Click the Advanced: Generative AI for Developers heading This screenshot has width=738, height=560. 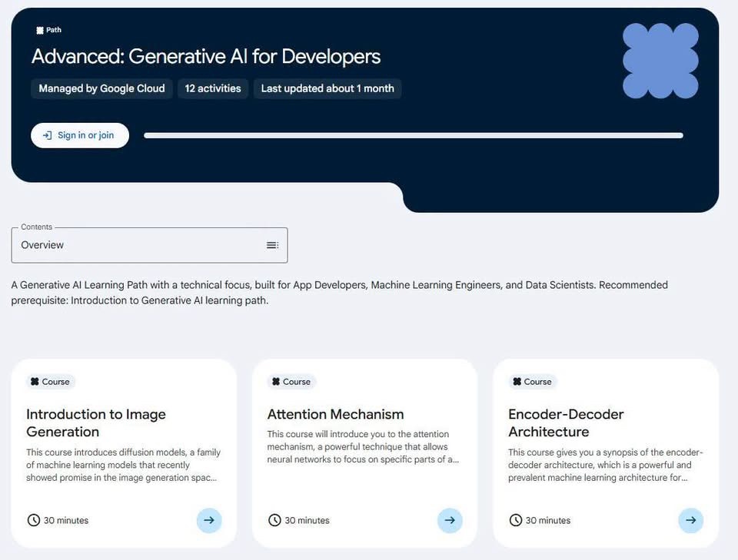[206, 56]
